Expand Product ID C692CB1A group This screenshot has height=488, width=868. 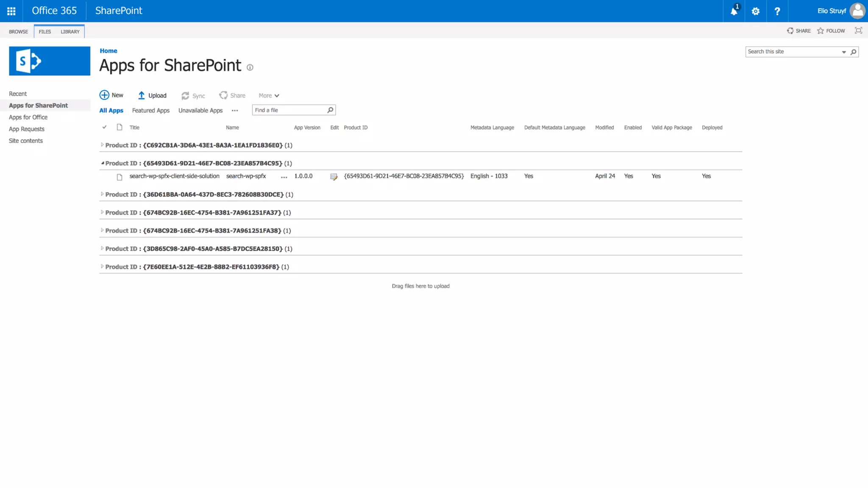click(102, 145)
